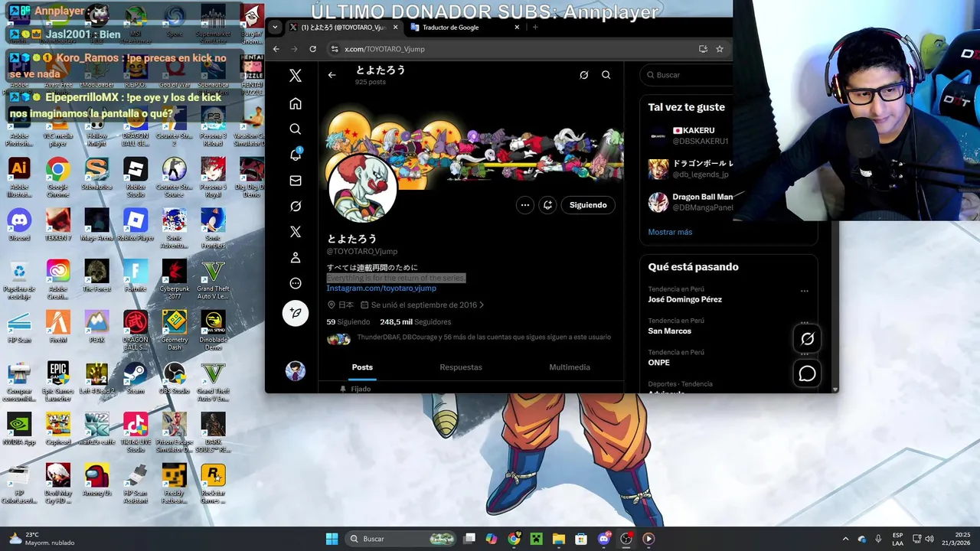This screenshot has height=551, width=980.
Task: Open Grok in the X sidebar
Action: coord(296,206)
